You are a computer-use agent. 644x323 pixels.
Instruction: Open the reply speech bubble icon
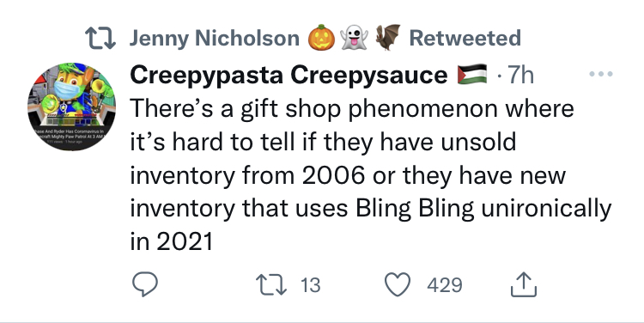[145, 284]
